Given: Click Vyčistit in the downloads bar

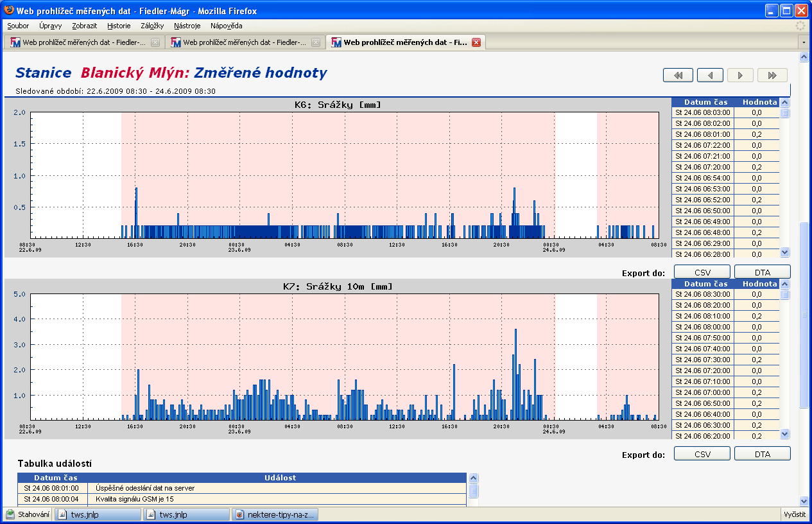Looking at the screenshot, I should point(794,514).
